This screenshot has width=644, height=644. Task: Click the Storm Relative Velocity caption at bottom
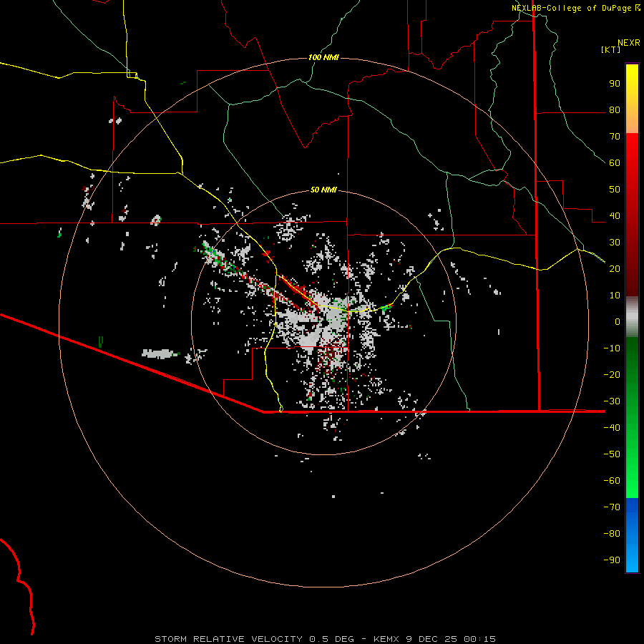325,639
